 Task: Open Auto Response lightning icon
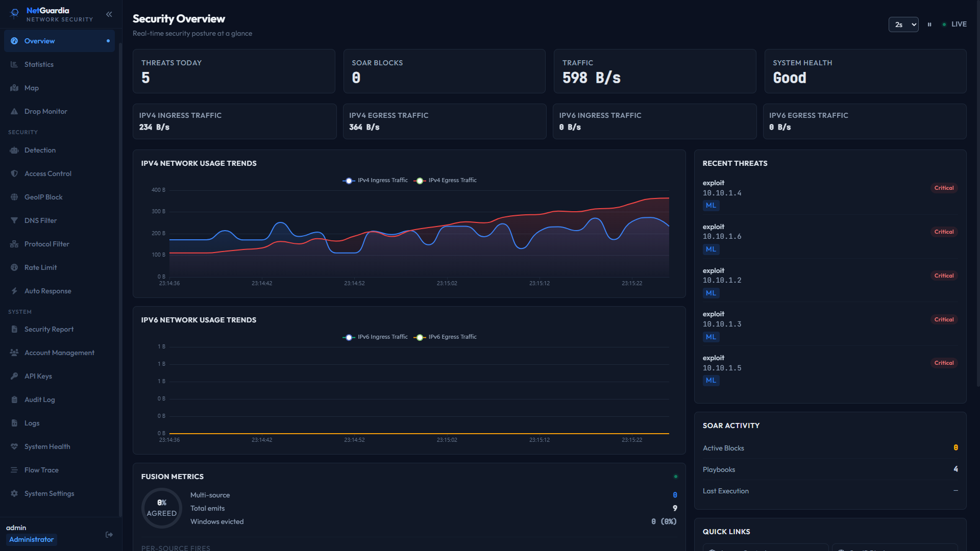click(14, 291)
